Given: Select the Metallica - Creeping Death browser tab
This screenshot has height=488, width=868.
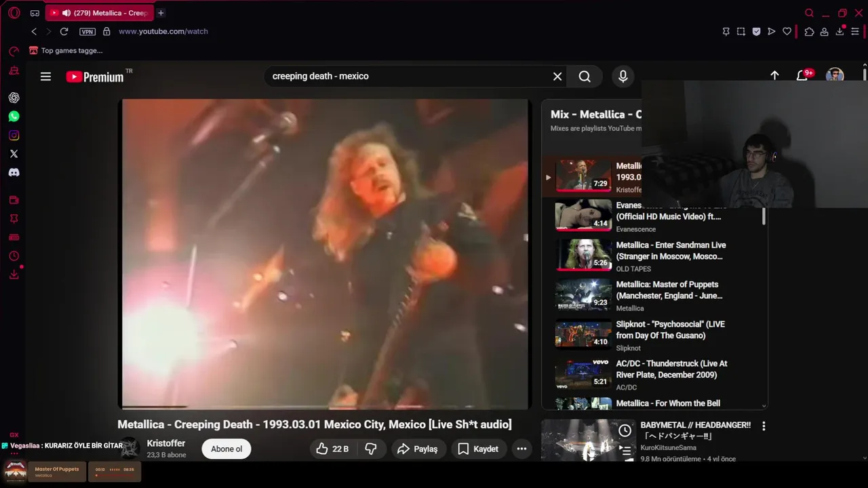Looking at the screenshot, I should 99,13.
